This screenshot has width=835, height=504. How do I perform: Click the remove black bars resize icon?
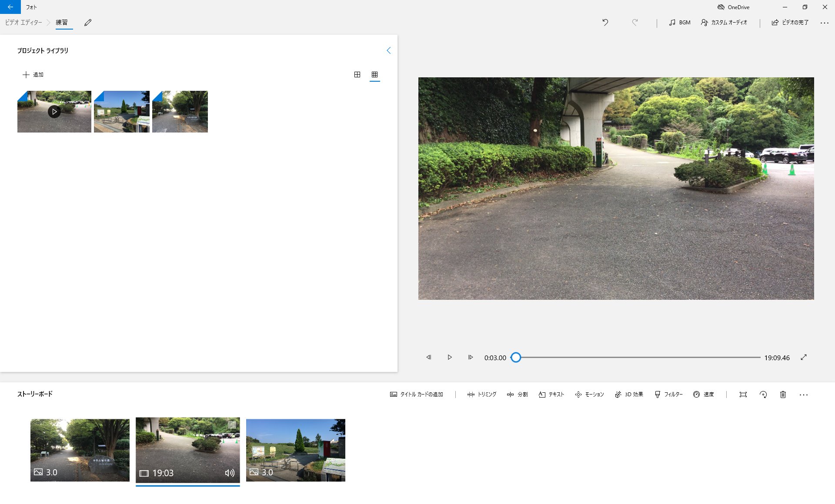743,395
